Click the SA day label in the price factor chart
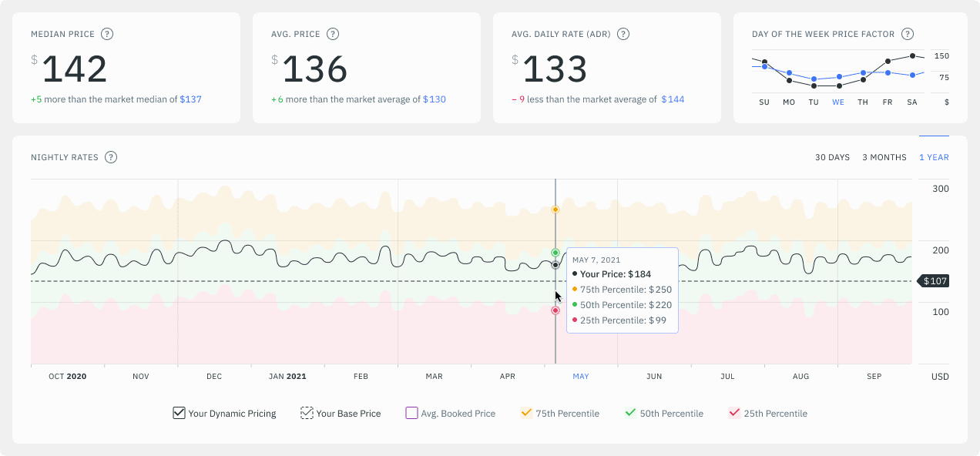This screenshot has width=980, height=456. [912, 102]
